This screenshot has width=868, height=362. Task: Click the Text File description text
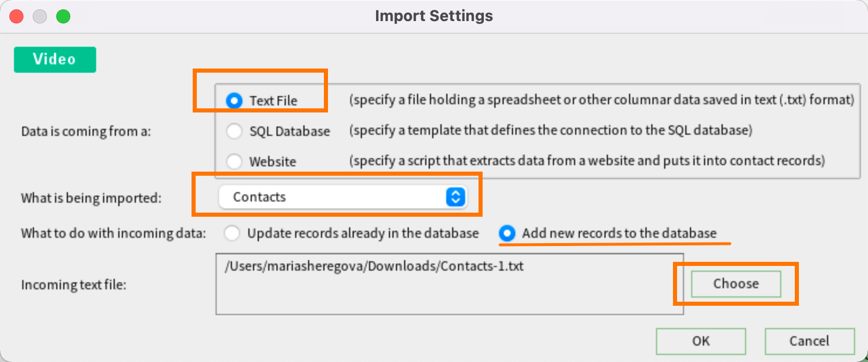tap(602, 100)
